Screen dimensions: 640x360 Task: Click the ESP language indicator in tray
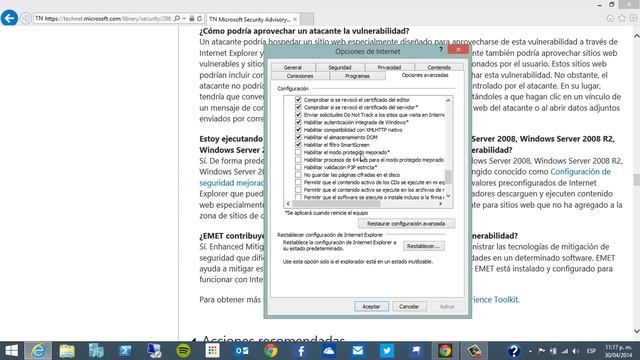(591, 351)
